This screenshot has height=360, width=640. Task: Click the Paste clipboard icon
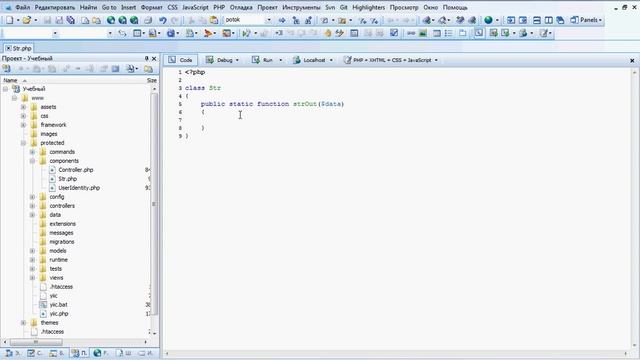(214, 20)
